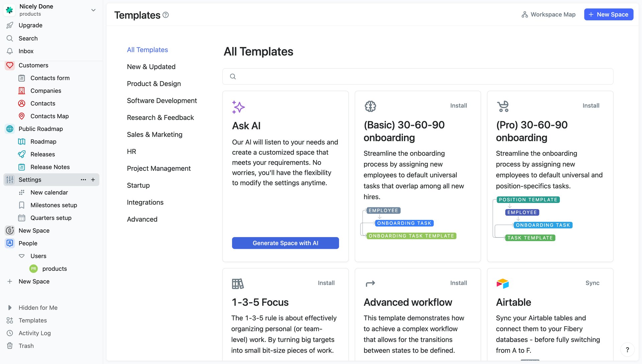Switch to the Software Development category
Screen dimensions: 642x364
162,100
